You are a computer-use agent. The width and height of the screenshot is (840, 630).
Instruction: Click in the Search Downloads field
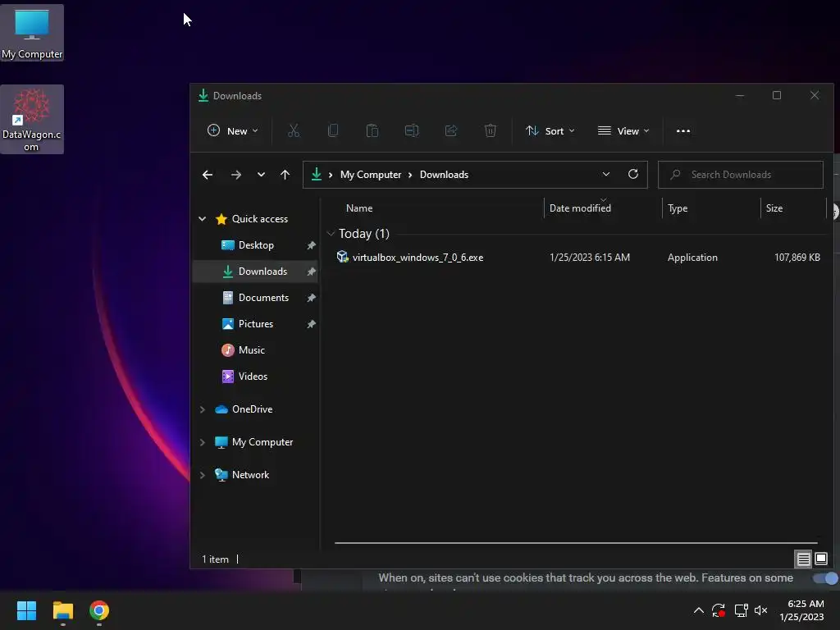coord(741,175)
